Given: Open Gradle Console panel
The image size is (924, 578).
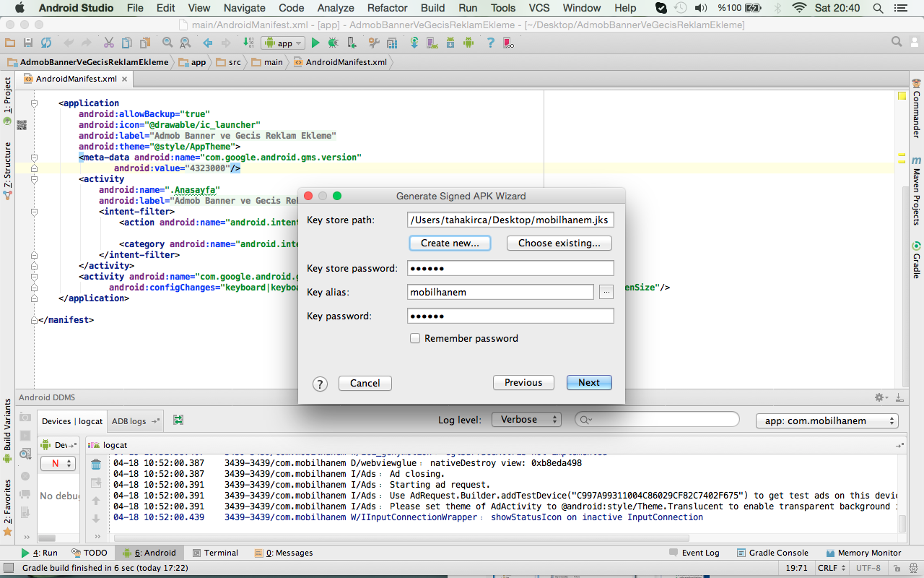Looking at the screenshot, I should point(773,553).
